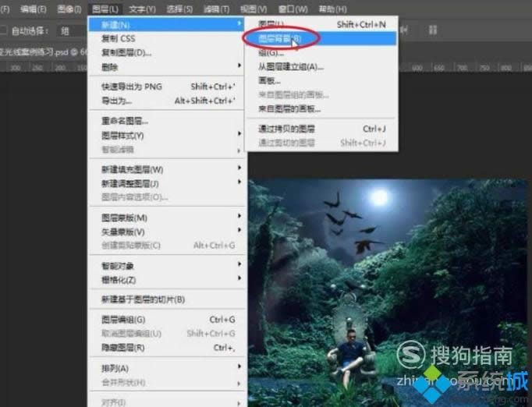532x407 pixels.
Task: Open the 组 auto-select dropdown
Action: coord(71,31)
